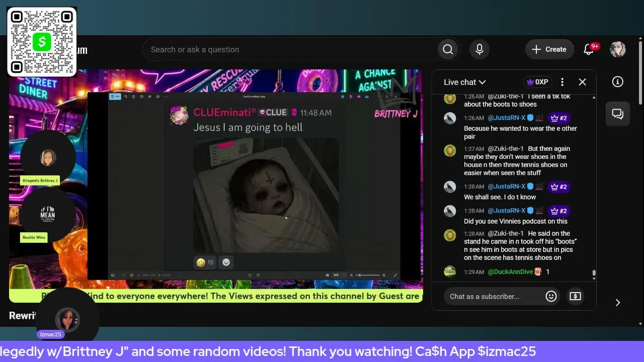This screenshot has width=644, height=362.
Task: Open DuckAnnDive's chat avatar
Action: click(x=450, y=271)
